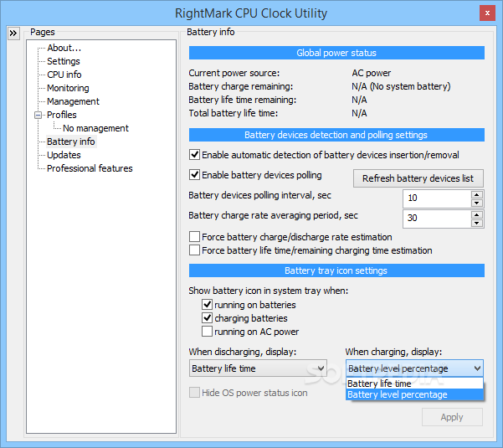The image size is (503, 448).
Task: Increase charge rate averaging period
Action: [x=477, y=215]
